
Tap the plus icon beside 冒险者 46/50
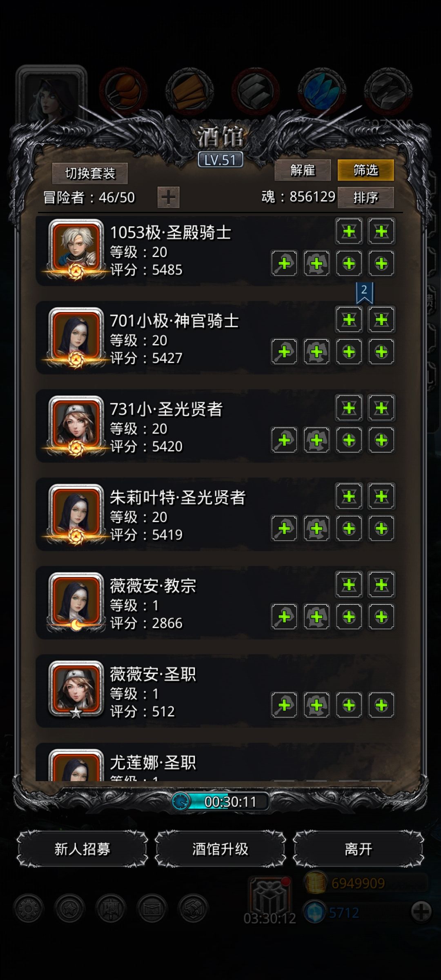pyautogui.click(x=168, y=198)
